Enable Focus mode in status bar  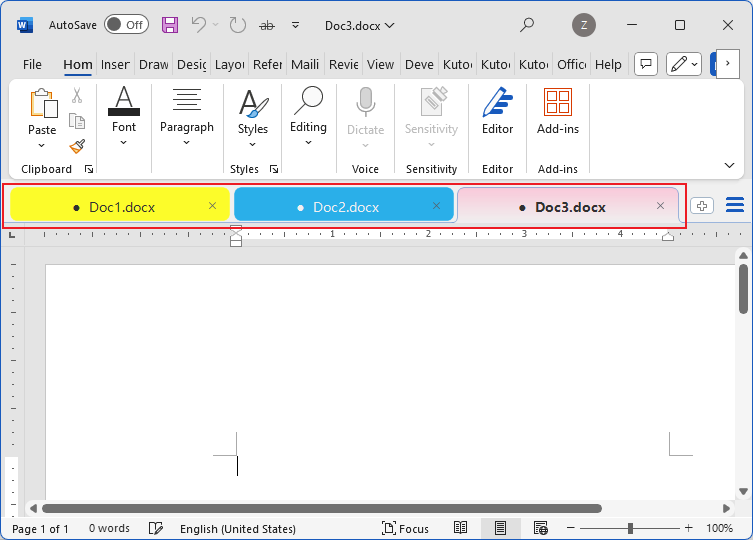[405, 528]
